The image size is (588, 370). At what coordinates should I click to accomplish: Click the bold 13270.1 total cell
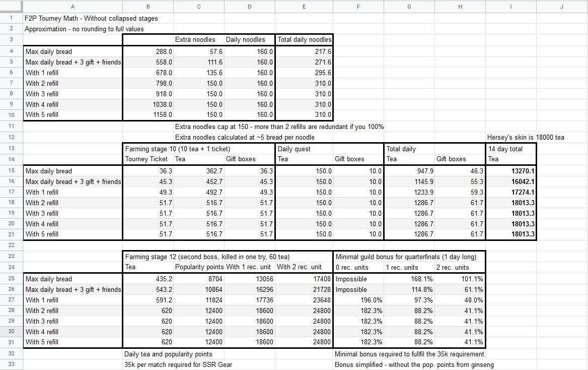coord(510,171)
